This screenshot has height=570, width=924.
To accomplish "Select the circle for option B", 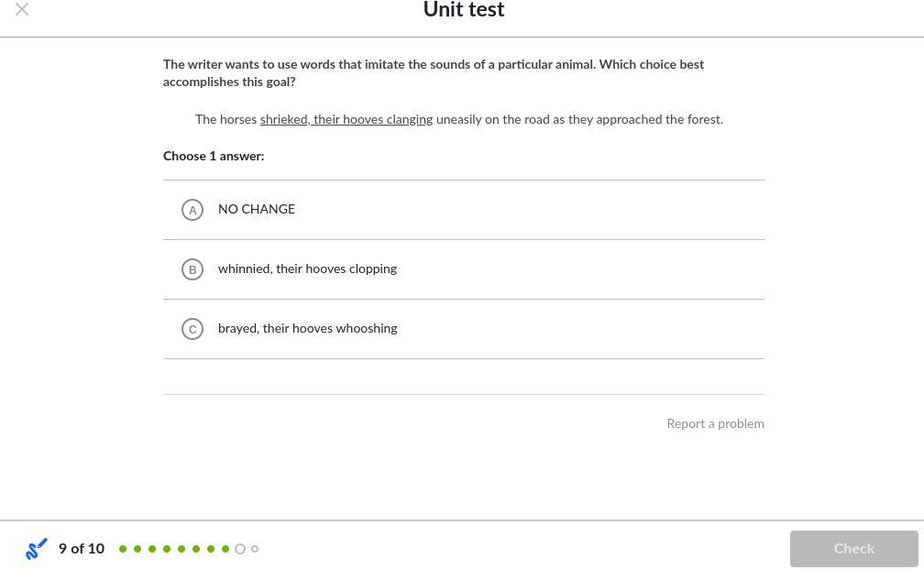I will click(192, 269).
